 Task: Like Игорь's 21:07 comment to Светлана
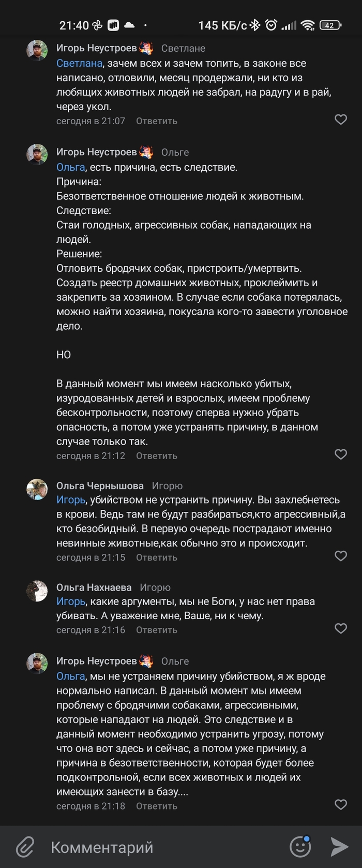click(341, 120)
